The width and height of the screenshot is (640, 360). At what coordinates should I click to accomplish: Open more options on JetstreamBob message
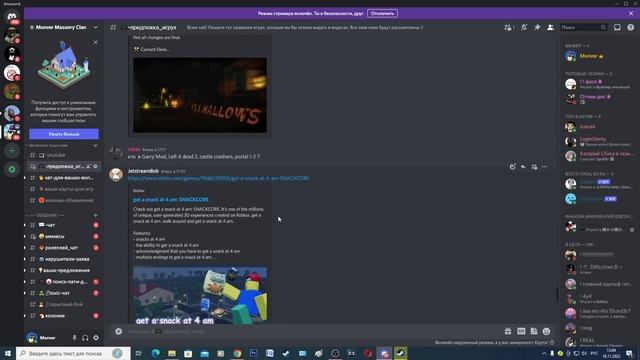544,167
